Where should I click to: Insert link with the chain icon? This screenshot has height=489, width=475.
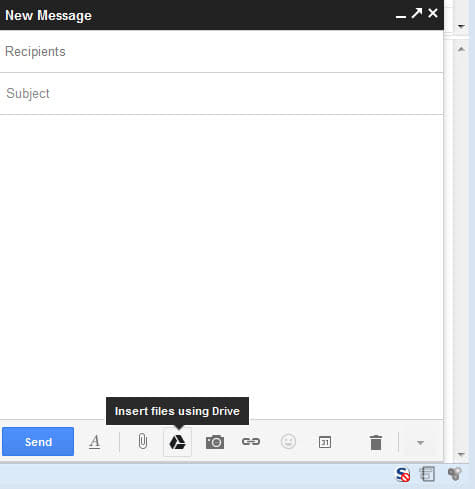pyautogui.click(x=251, y=442)
